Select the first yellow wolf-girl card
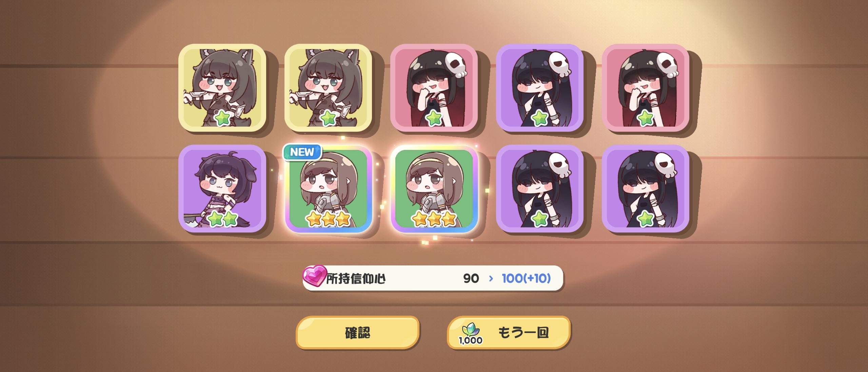Screen dimensions: 868x372 tap(222, 88)
